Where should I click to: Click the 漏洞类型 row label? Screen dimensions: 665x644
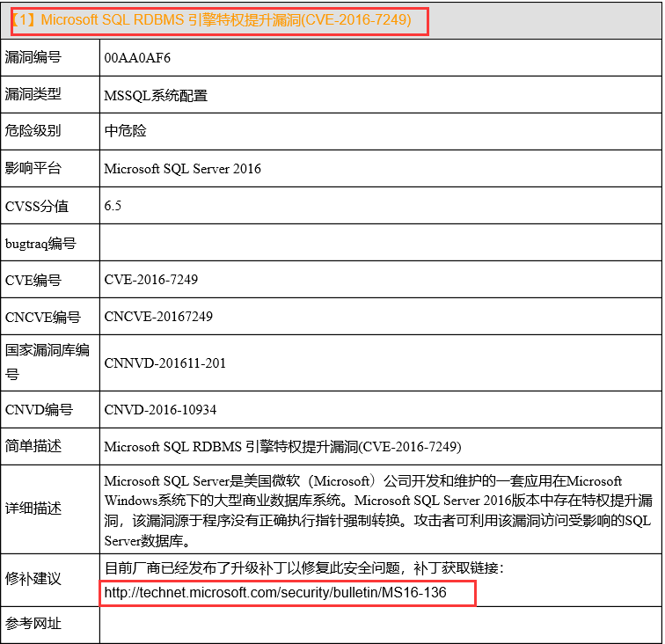click(33, 94)
